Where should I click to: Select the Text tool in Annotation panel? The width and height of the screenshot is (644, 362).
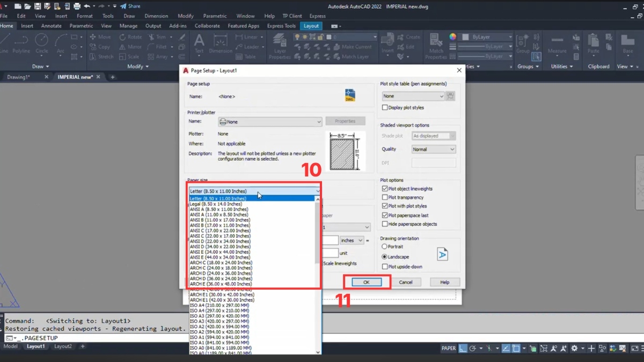point(199,43)
